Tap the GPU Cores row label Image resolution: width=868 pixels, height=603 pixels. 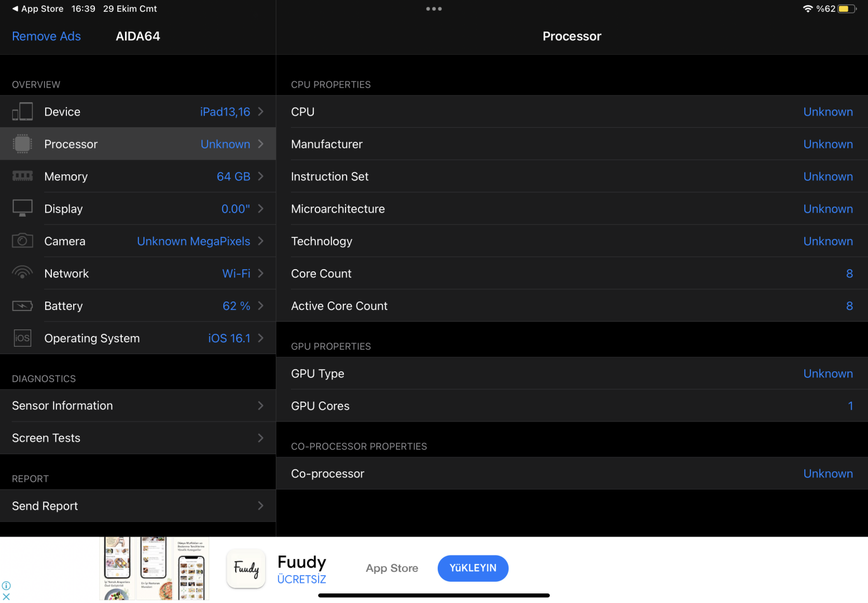pos(320,406)
